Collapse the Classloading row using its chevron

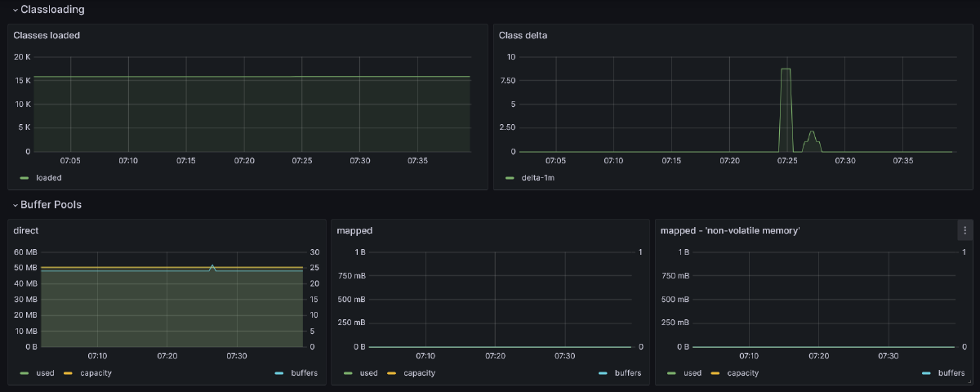click(x=15, y=10)
